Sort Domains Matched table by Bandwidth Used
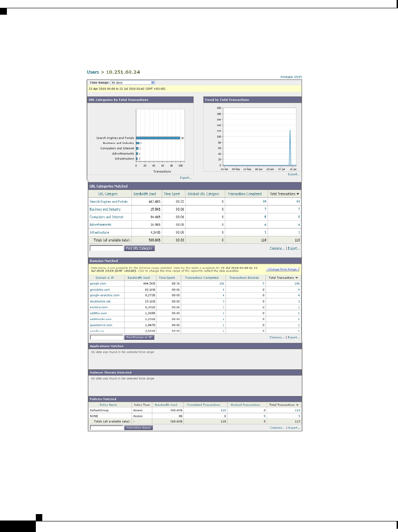398x532 pixels. tap(139, 278)
